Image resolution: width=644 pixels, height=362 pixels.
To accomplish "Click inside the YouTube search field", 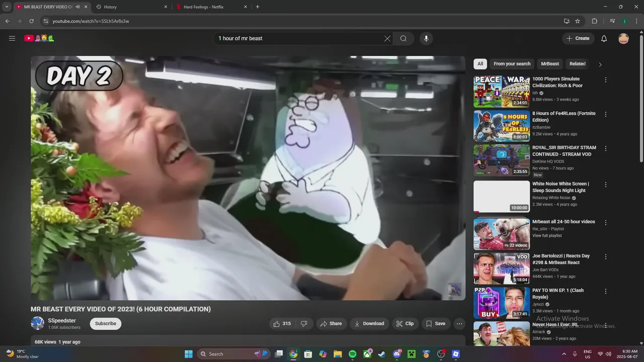I will 299,38.
